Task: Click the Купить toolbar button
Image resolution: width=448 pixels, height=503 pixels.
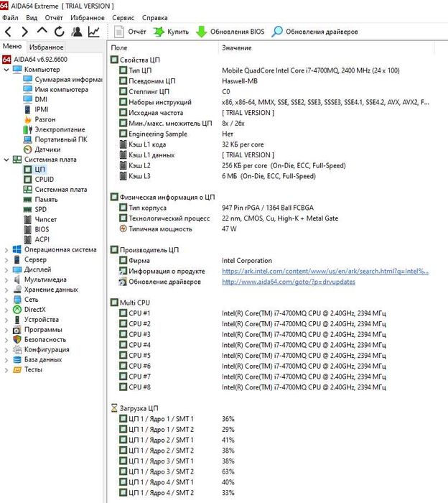Action: tap(171, 32)
